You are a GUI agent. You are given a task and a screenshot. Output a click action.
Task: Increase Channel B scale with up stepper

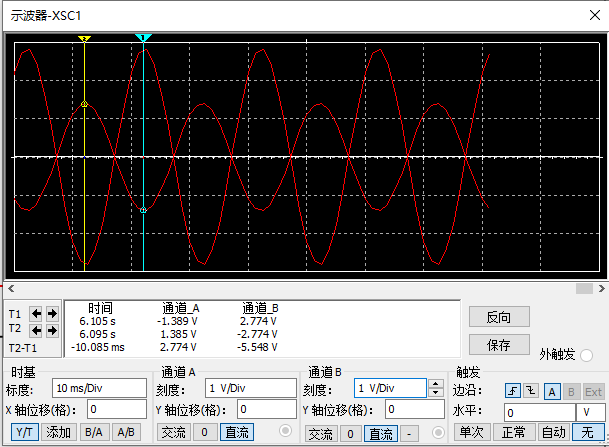pos(435,384)
